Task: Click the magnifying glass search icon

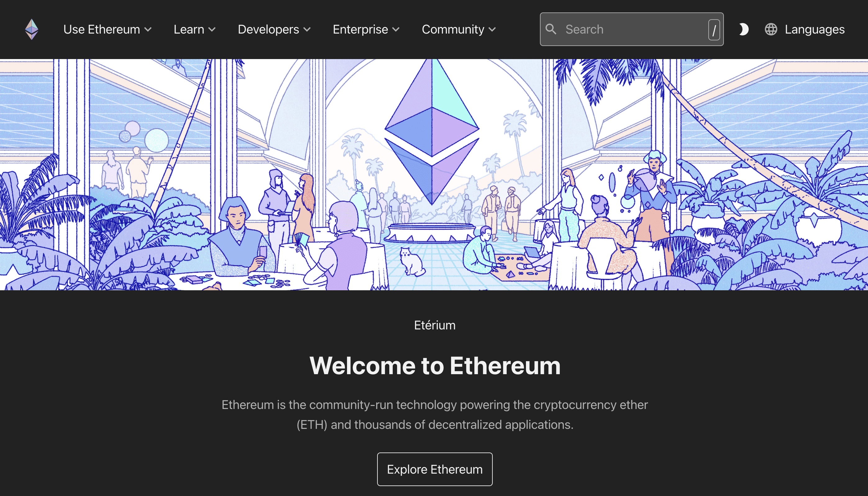Action: [550, 29]
